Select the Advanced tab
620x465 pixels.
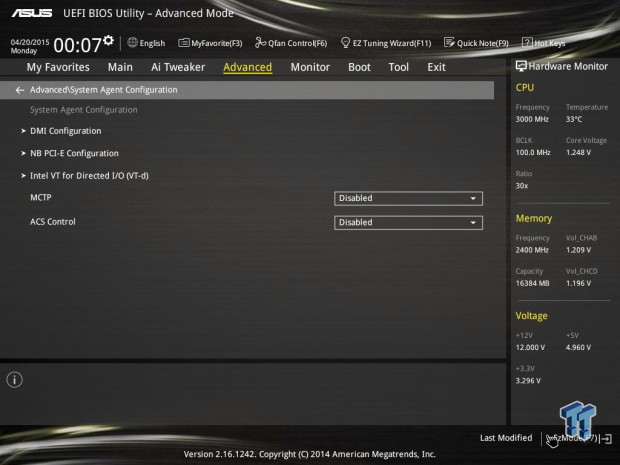(248, 67)
